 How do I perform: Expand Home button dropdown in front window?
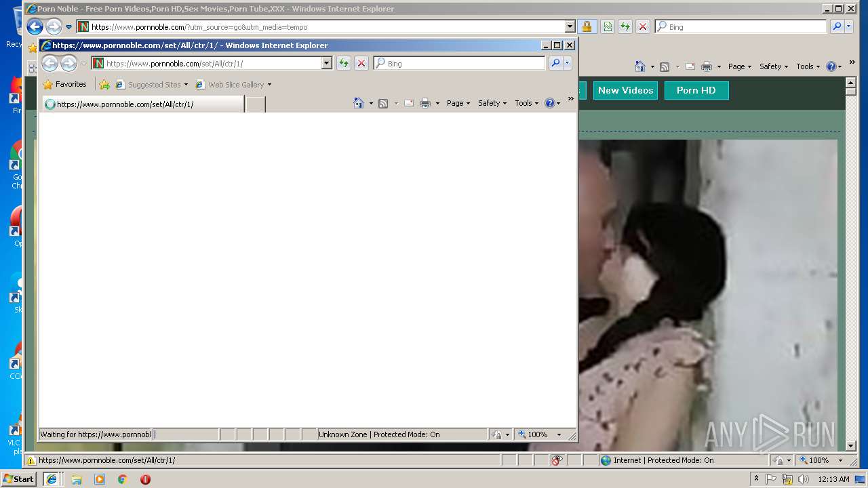tap(371, 104)
